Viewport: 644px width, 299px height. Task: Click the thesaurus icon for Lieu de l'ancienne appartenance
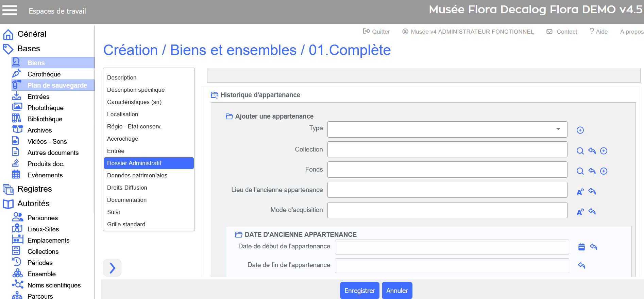click(580, 192)
